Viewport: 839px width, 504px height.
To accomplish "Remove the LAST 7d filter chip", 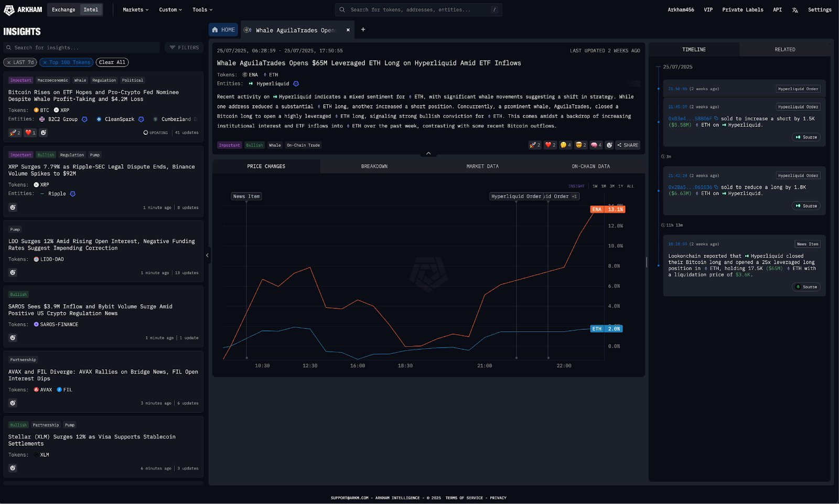I will pos(9,62).
